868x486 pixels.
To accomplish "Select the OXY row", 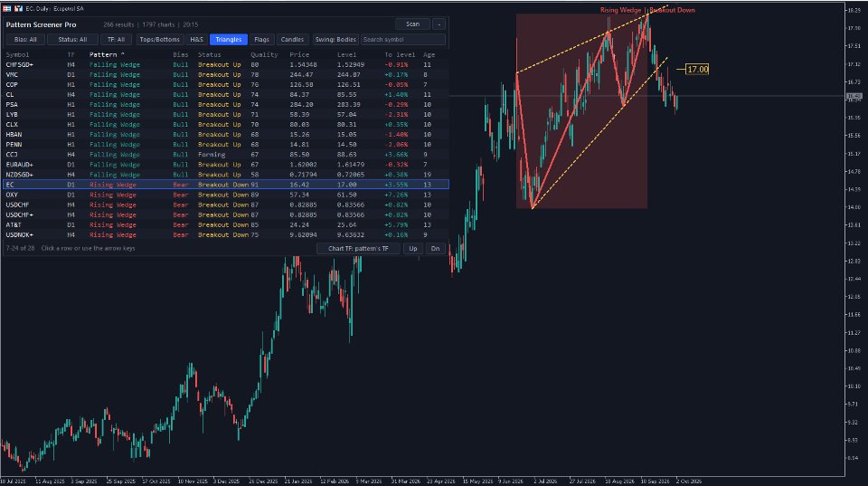I will pyautogui.click(x=225, y=195).
